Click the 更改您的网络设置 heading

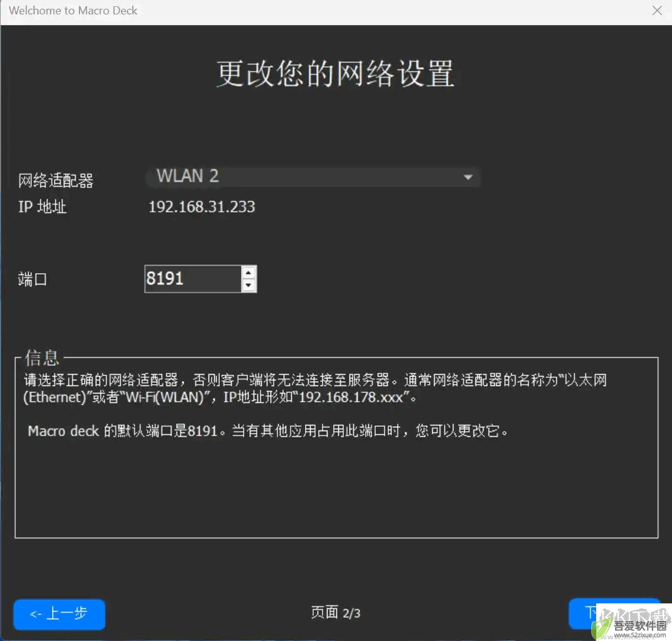[335, 74]
